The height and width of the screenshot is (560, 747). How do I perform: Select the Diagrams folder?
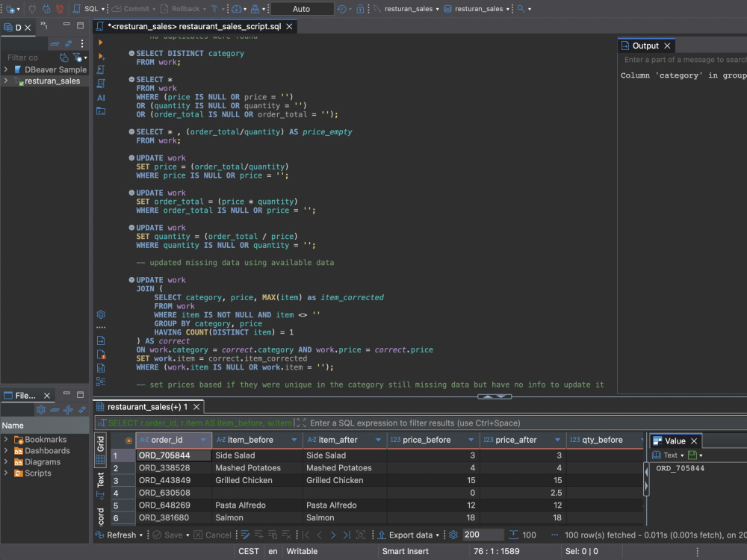click(42, 462)
